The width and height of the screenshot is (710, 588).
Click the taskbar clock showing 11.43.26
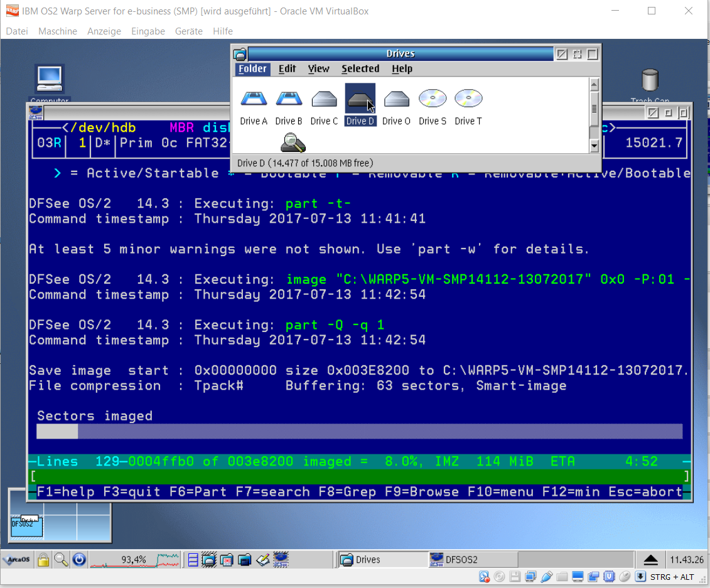(687, 560)
